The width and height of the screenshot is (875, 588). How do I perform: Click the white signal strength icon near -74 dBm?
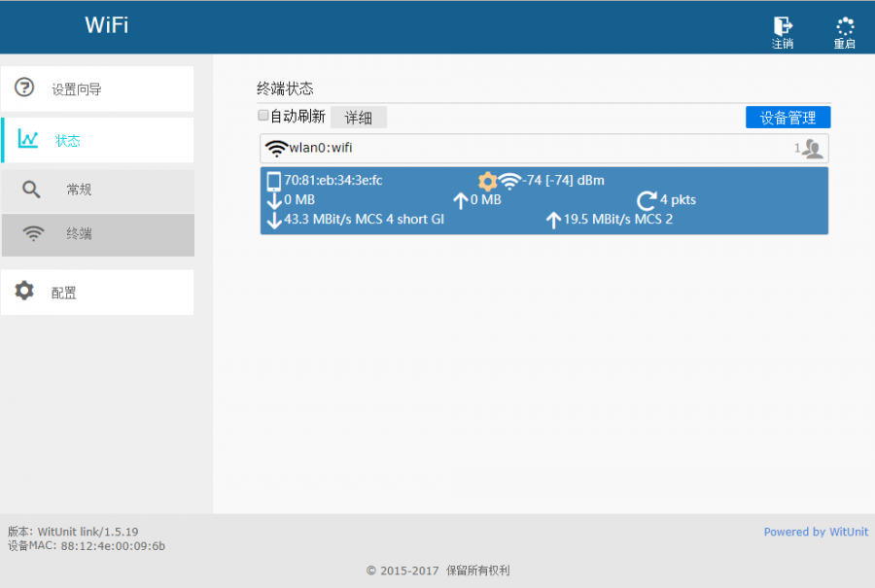pos(509,181)
